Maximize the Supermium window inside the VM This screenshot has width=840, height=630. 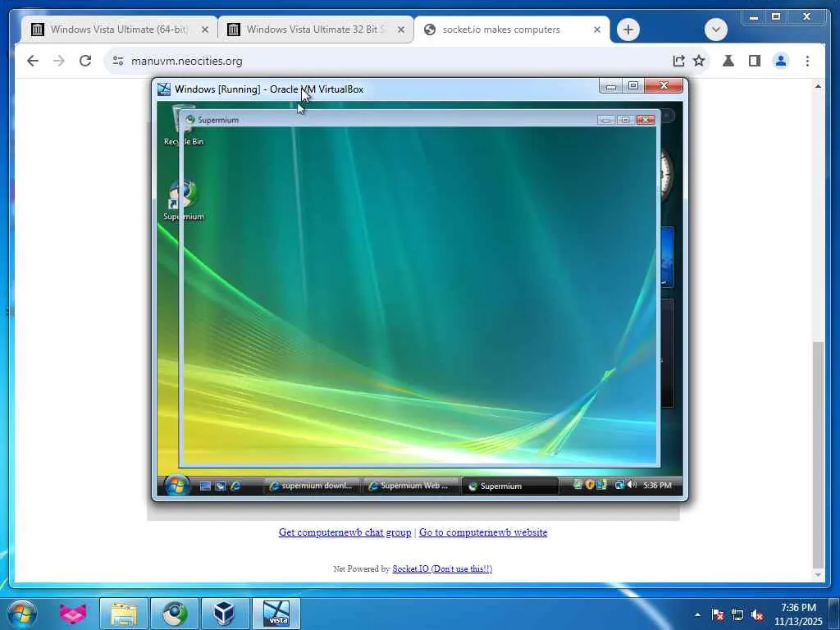[625, 120]
